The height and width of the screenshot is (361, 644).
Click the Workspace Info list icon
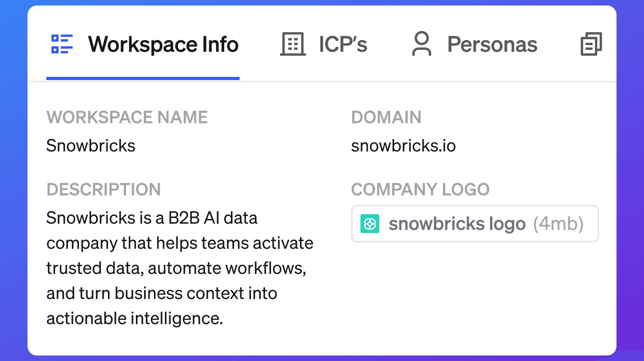tap(62, 44)
